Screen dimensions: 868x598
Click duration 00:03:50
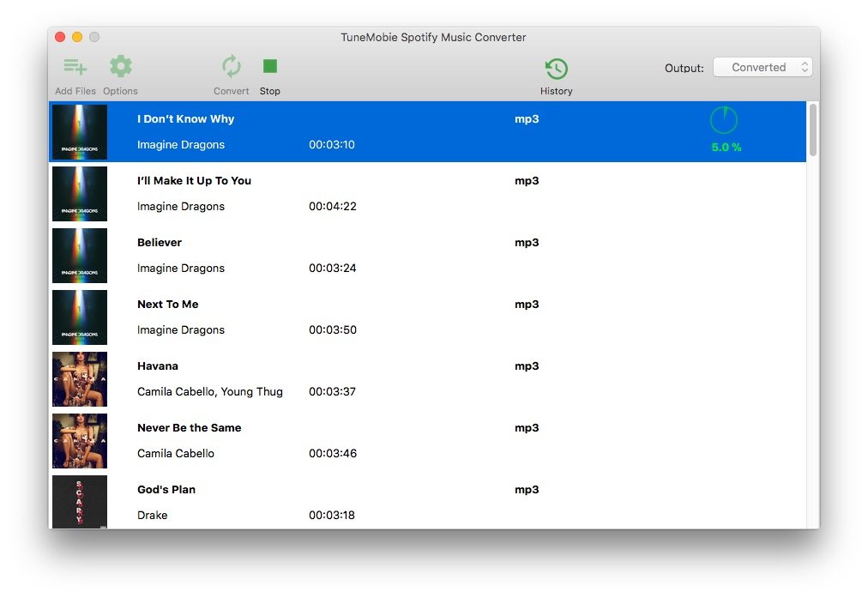point(333,329)
